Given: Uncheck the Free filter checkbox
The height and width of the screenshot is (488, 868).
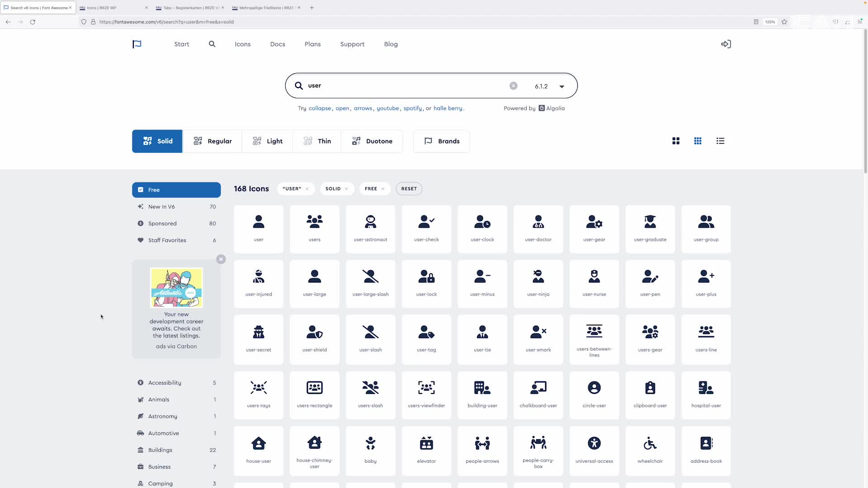Looking at the screenshot, I should [x=141, y=190].
